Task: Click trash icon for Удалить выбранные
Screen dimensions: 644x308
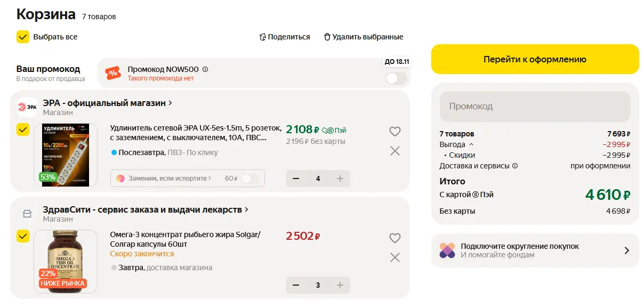Action: coord(327,37)
